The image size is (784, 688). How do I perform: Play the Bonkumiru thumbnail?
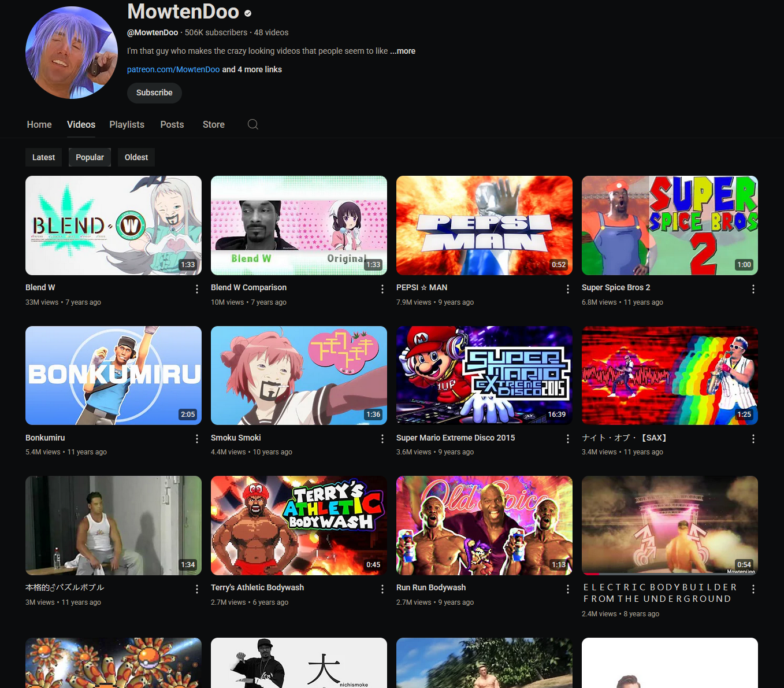[113, 375]
